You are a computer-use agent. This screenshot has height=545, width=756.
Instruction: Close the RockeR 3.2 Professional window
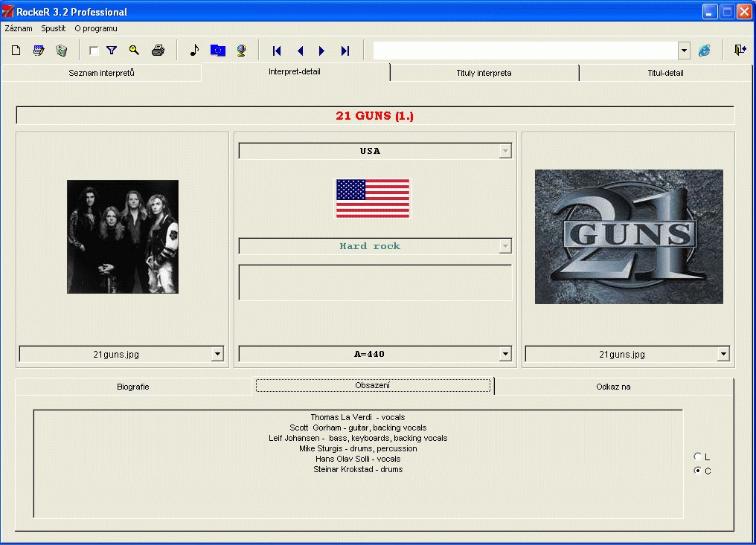744,12
